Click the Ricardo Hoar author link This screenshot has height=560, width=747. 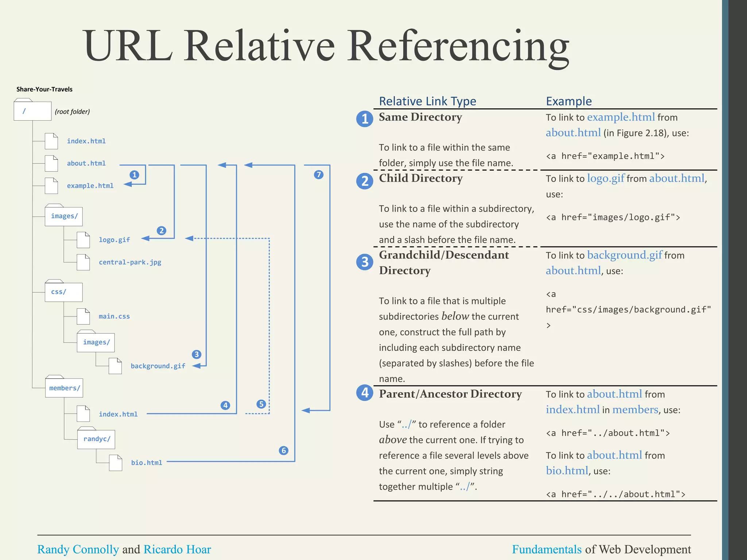click(x=177, y=549)
